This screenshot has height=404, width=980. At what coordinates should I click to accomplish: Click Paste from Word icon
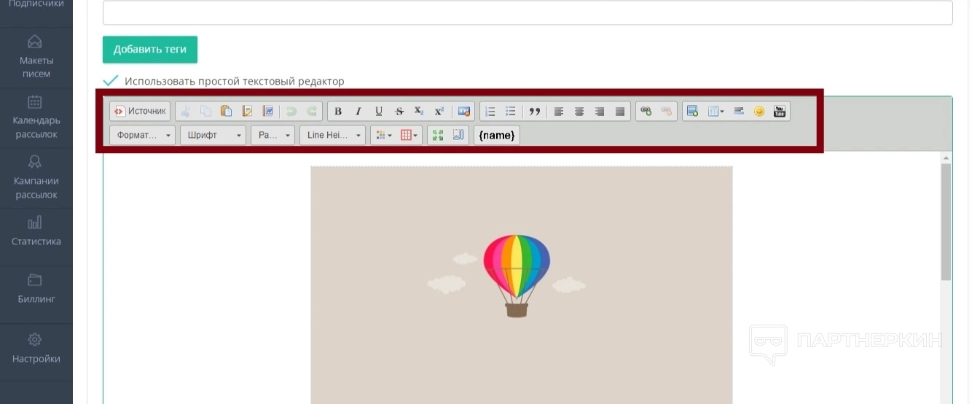pos(267,112)
